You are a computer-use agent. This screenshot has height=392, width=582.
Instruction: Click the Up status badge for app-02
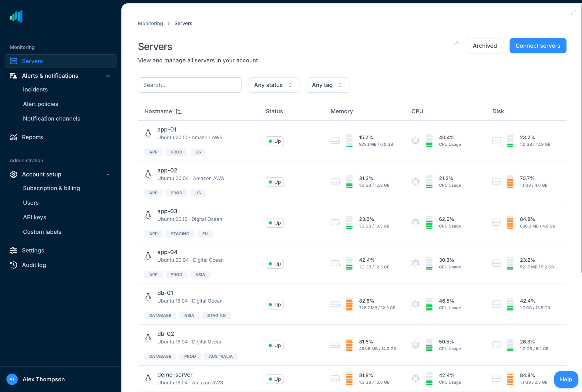(274, 182)
